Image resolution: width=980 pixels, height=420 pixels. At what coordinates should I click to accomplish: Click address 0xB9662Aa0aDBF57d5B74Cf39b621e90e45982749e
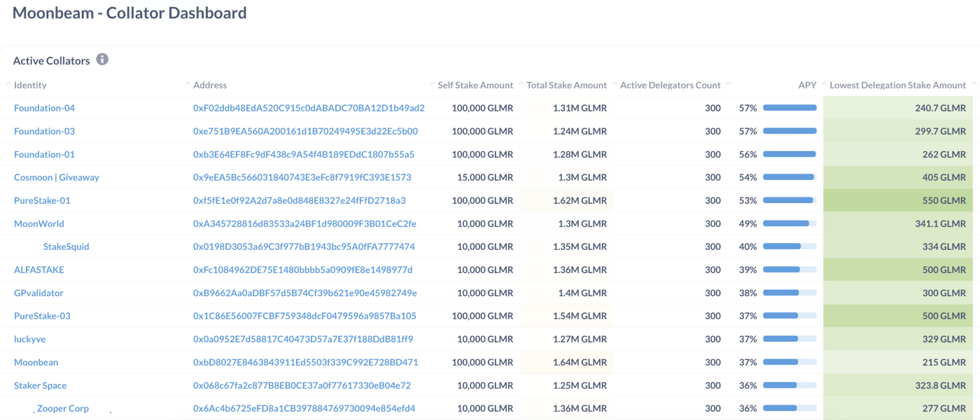point(305,293)
